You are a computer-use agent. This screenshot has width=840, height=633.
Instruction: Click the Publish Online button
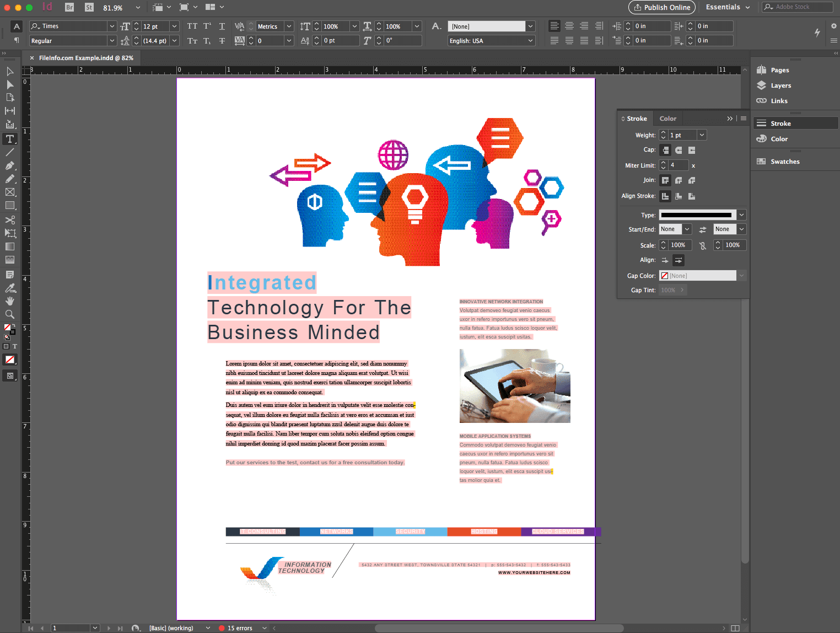point(662,7)
